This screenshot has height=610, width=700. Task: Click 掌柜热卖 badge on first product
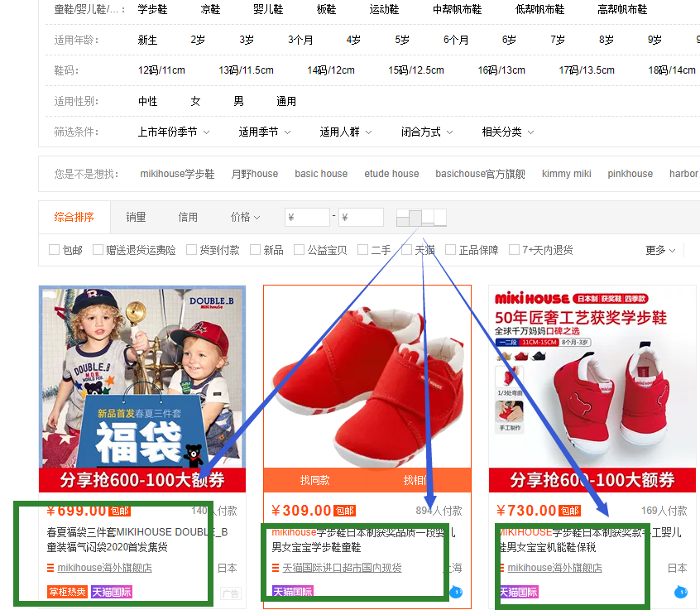[x=67, y=592]
